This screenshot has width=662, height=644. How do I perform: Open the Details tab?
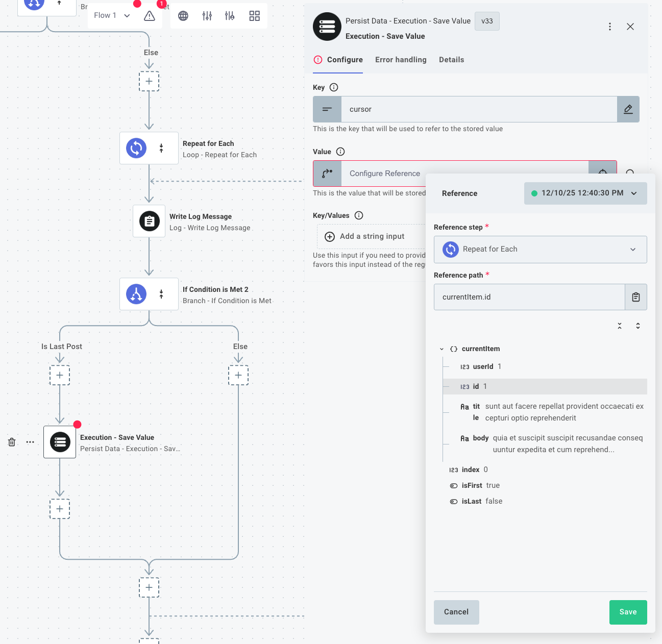click(x=451, y=60)
